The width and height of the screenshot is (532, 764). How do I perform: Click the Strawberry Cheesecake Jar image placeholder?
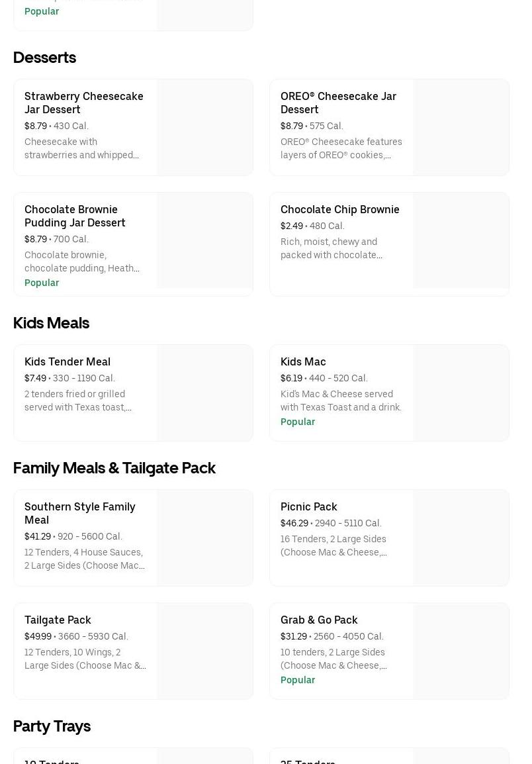click(205, 128)
